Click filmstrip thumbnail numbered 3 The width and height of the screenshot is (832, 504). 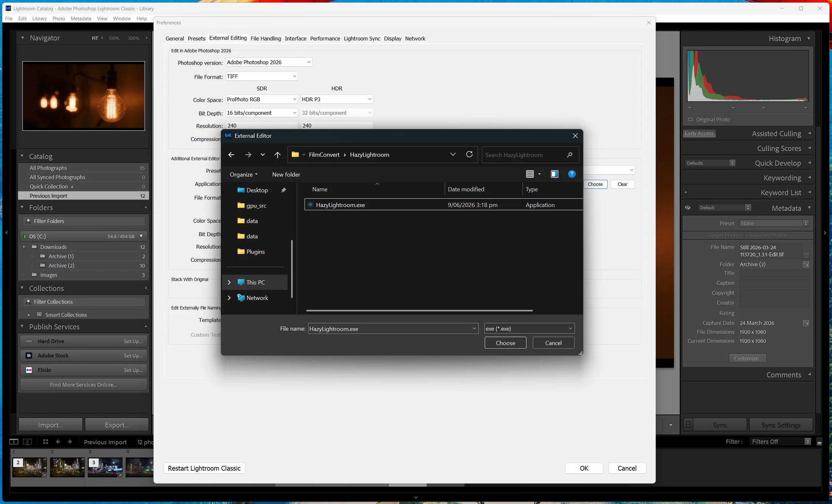pos(105,467)
